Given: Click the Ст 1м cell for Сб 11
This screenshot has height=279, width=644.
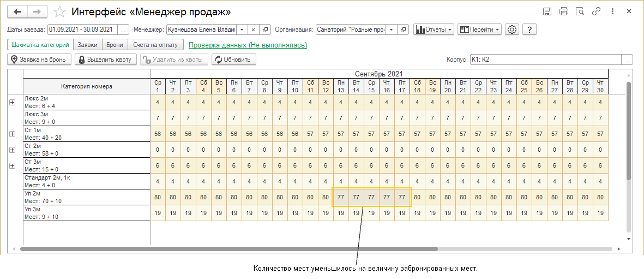Looking at the screenshot, I should (310, 134).
